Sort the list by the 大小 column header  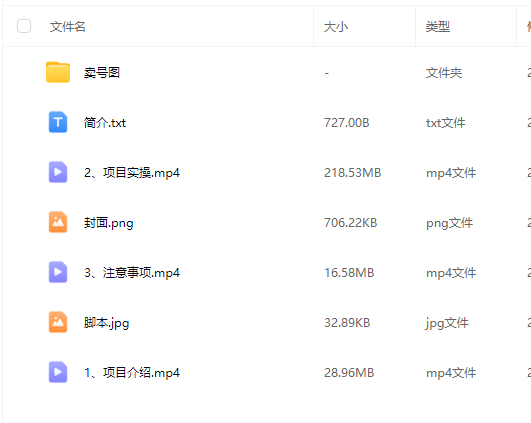[336, 27]
